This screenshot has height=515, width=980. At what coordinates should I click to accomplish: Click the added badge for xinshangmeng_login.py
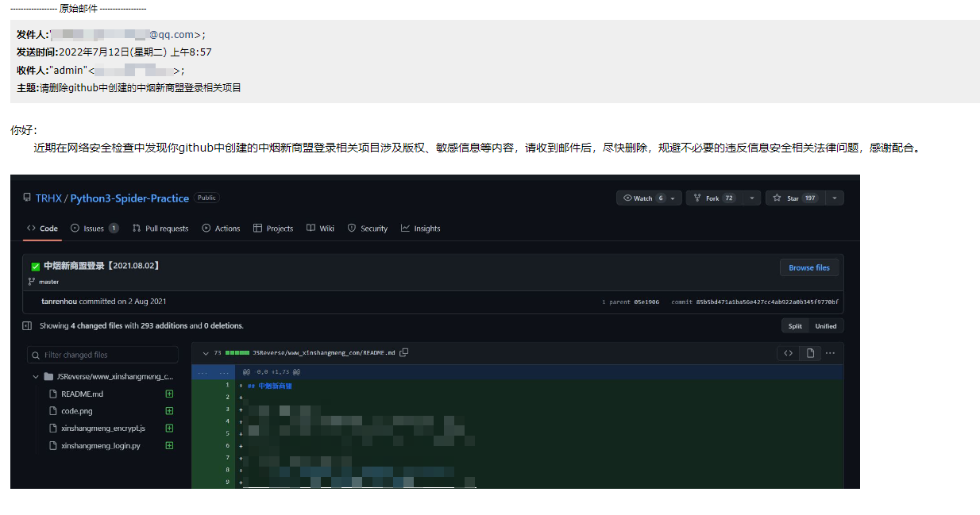(x=169, y=446)
